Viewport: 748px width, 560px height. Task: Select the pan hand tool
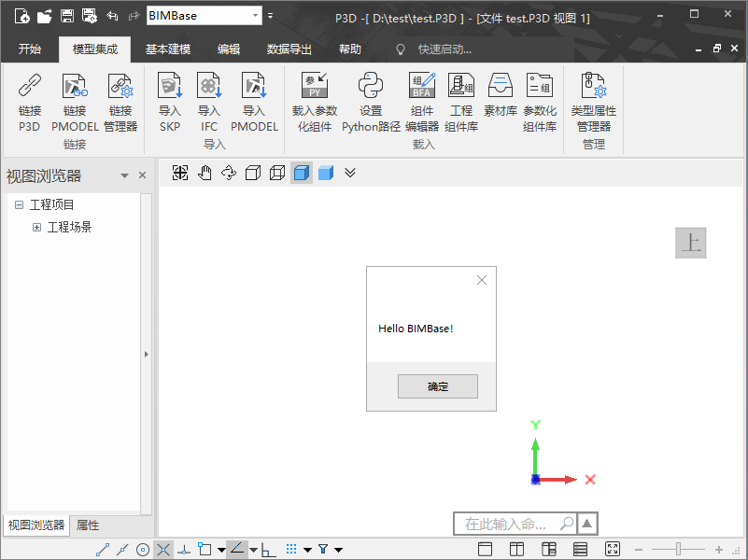click(205, 173)
